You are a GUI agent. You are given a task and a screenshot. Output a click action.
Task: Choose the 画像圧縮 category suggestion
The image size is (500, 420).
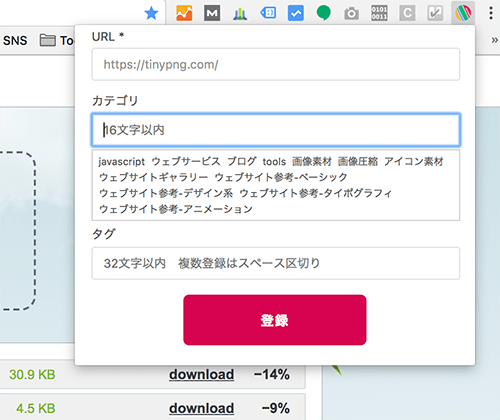pyautogui.click(x=358, y=162)
